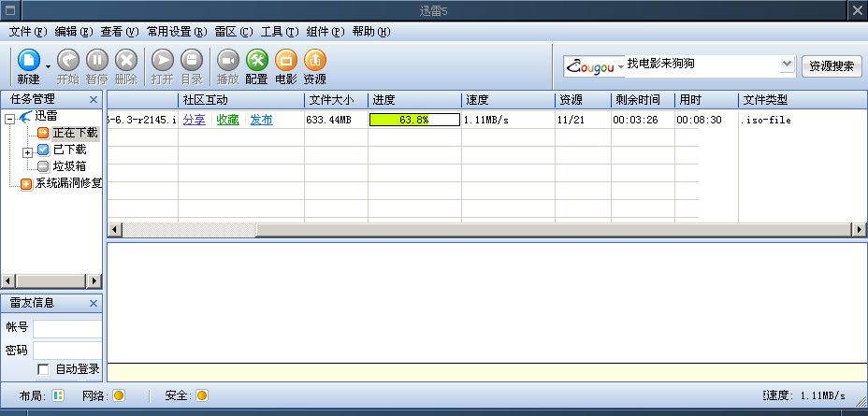
Task: Expand the 已下载 tree node
Action: (28, 152)
